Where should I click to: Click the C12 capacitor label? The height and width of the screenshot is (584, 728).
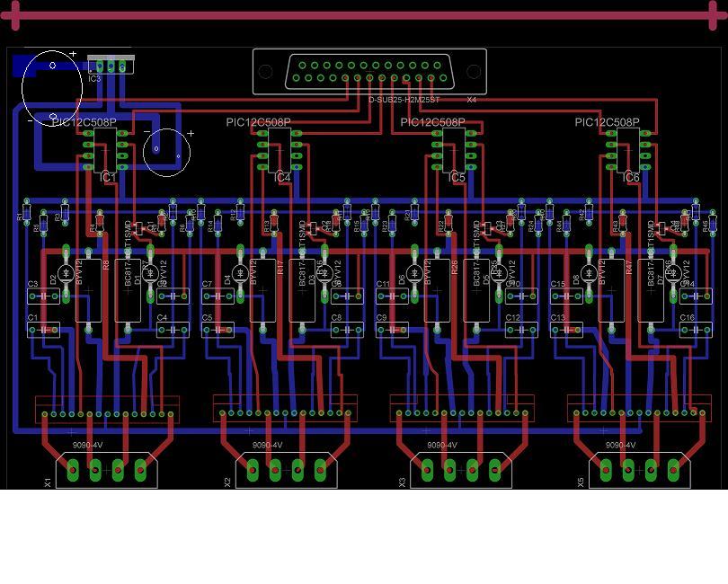coord(512,318)
